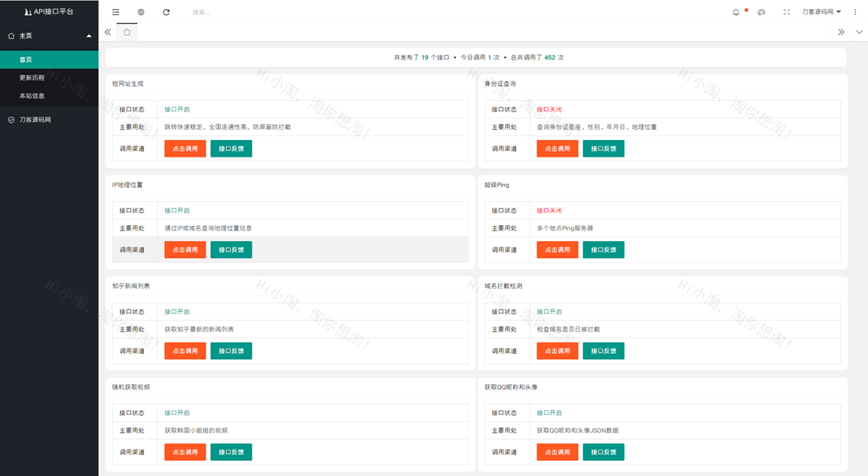This screenshot has height=476, width=868.
Task: Click the API接口平台 logo
Action: tap(49, 11)
